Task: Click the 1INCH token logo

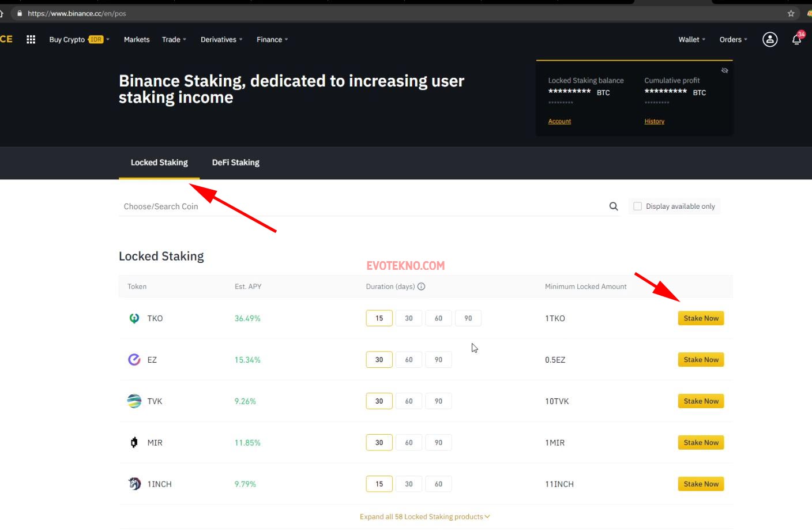Action: coord(134,484)
